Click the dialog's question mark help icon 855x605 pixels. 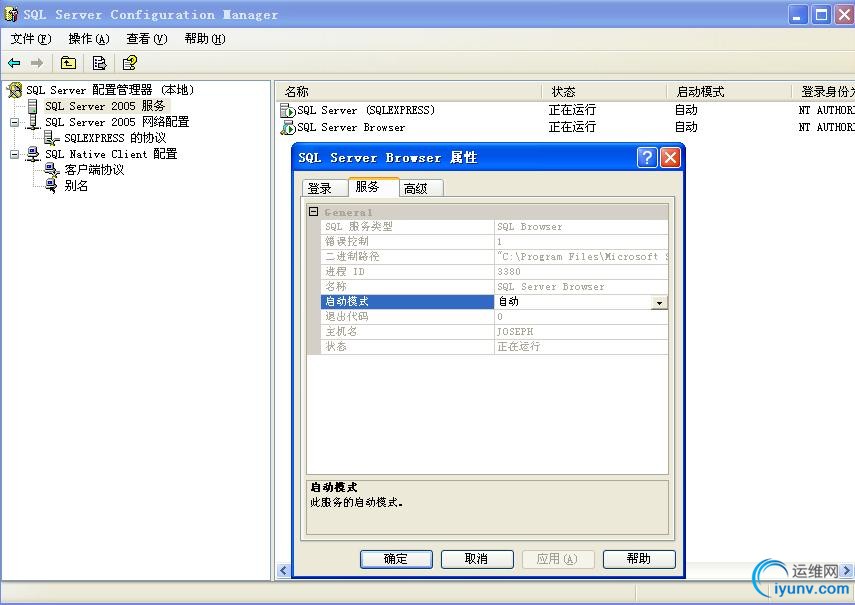coord(647,158)
